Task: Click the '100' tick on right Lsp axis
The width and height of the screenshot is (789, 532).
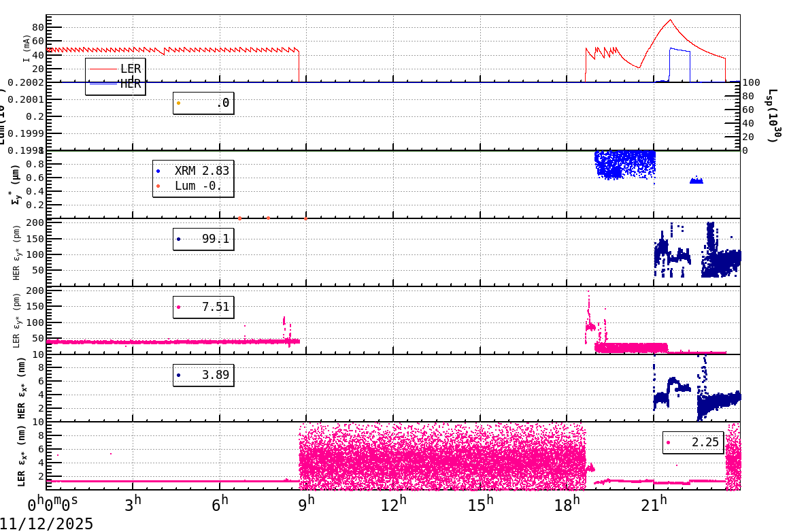Action: [752, 82]
